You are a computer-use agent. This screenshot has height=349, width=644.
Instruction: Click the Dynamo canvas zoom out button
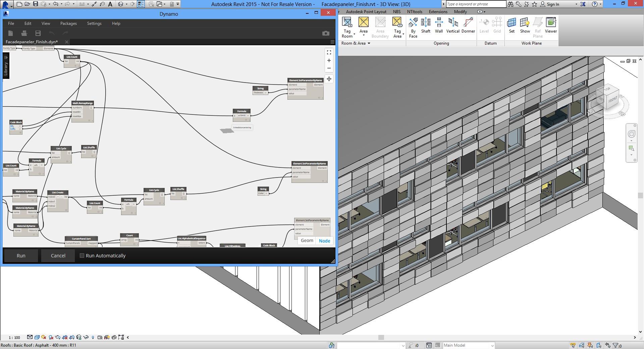(x=329, y=68)
